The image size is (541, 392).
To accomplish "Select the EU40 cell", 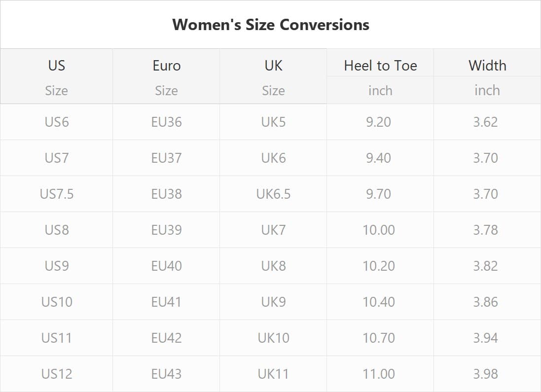I will tap(167, 266).
